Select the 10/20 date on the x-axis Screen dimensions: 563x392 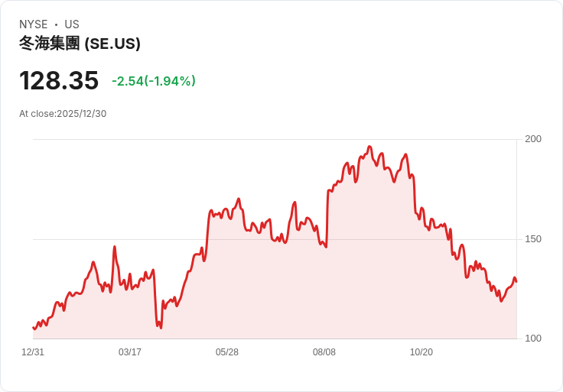[x=421, y=352]
